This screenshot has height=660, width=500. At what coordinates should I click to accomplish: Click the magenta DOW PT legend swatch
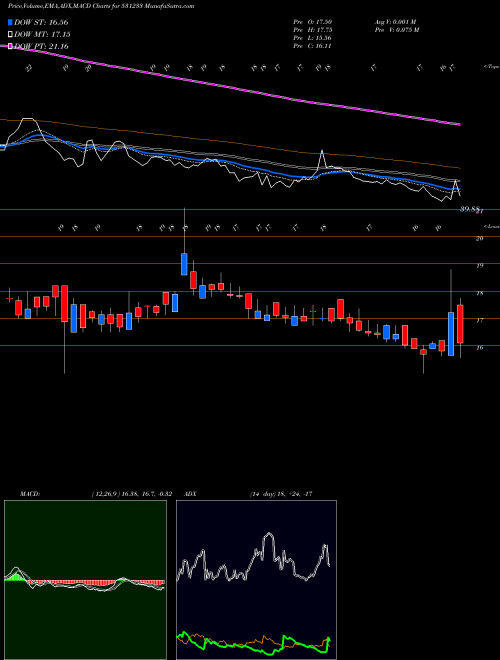[x=11, y=46]
